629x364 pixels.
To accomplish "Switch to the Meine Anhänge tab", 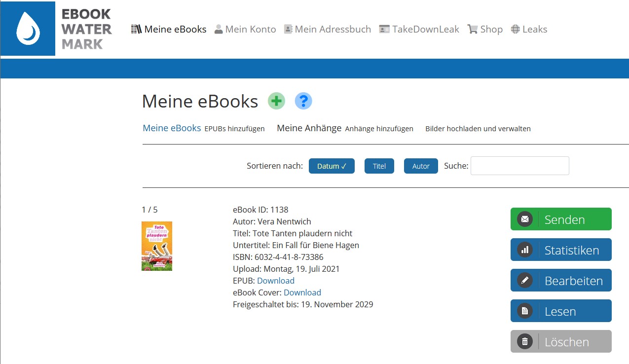I will [x=309, y=127].
